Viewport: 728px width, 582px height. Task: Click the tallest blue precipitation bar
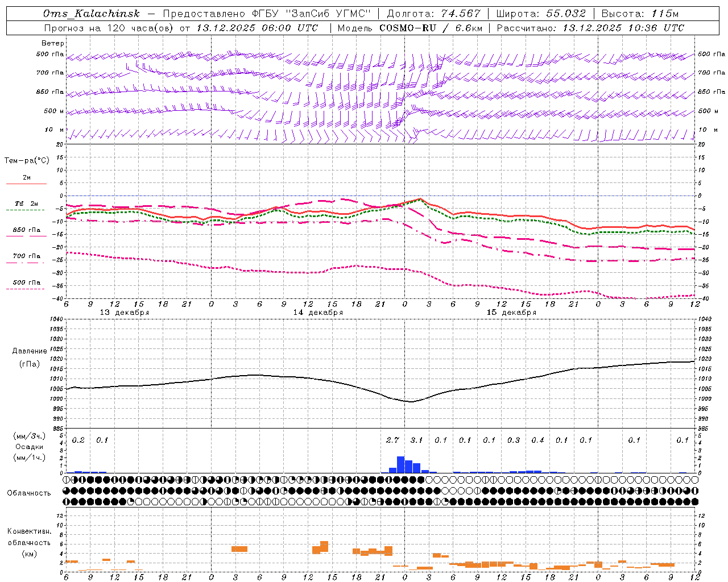coord(400,464)
